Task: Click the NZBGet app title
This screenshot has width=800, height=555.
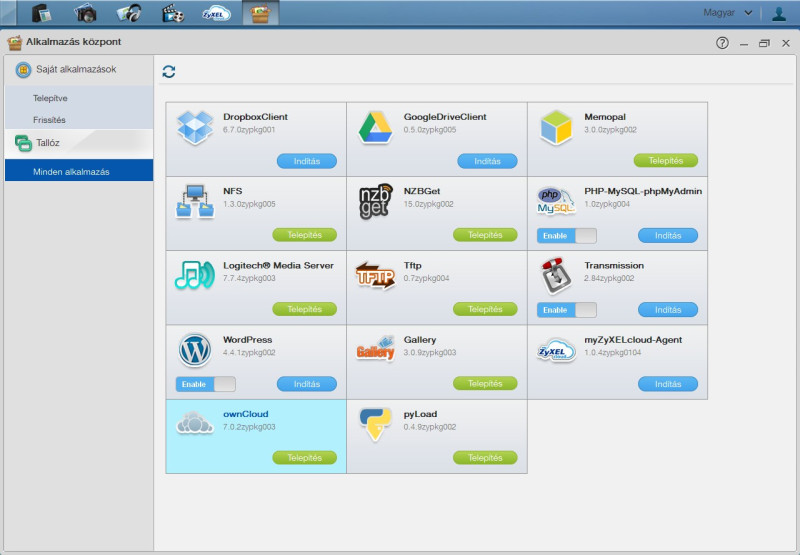Action: [x=421, y=191]
